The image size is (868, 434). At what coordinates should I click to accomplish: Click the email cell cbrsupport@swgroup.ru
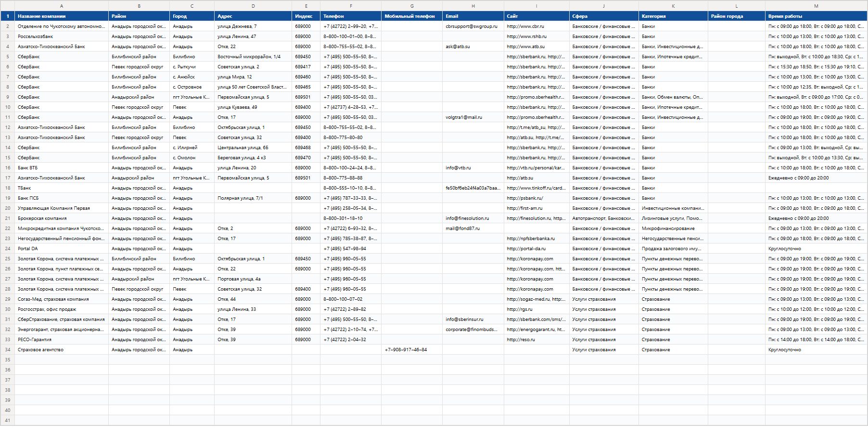(473, 26)
